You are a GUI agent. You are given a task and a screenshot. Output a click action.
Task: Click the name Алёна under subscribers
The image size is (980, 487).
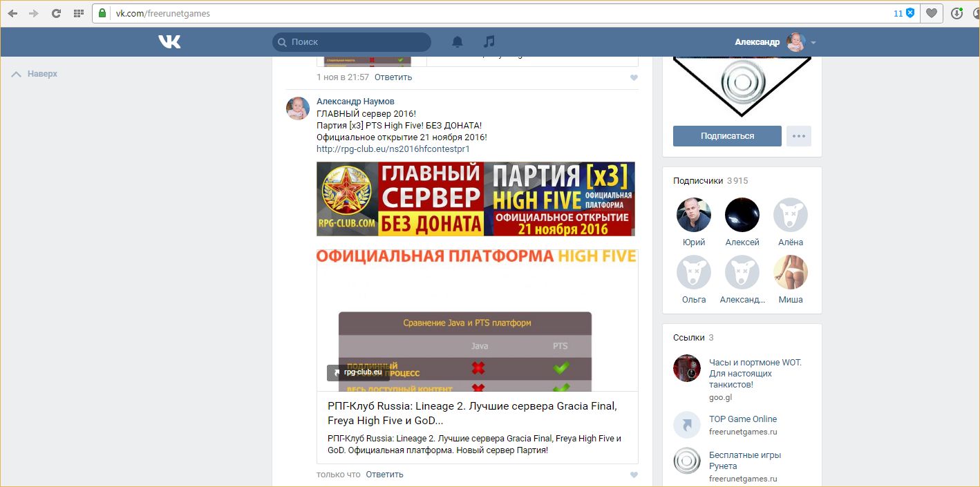pos(791,242)
